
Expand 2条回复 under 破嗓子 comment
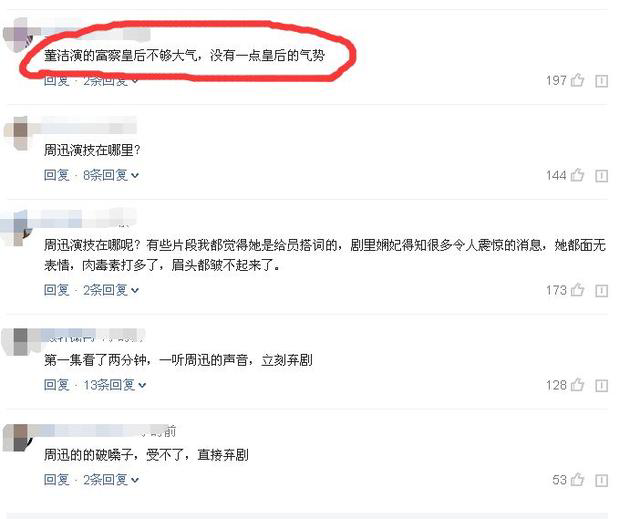click(111, 479)
